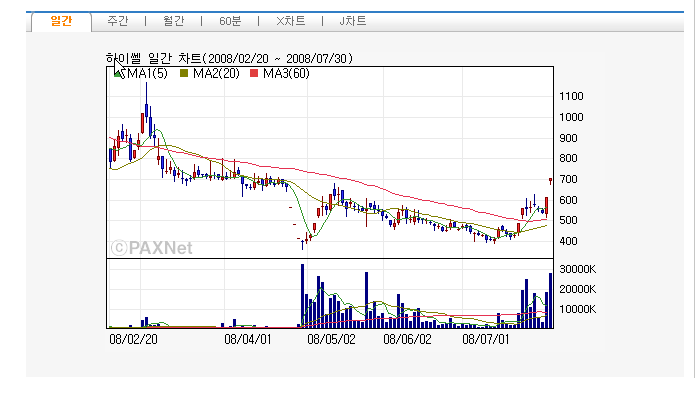Click the 500 price axis label

tap(568, 220)
